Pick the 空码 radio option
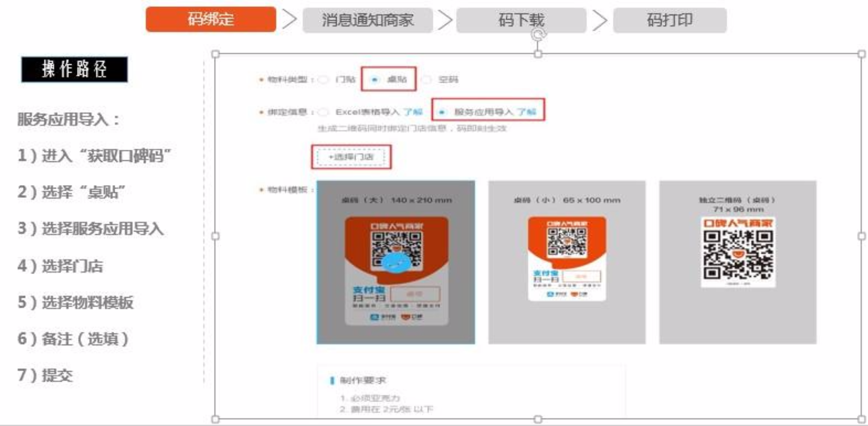The height and width of the screenshot is (426, 868). 426,80
